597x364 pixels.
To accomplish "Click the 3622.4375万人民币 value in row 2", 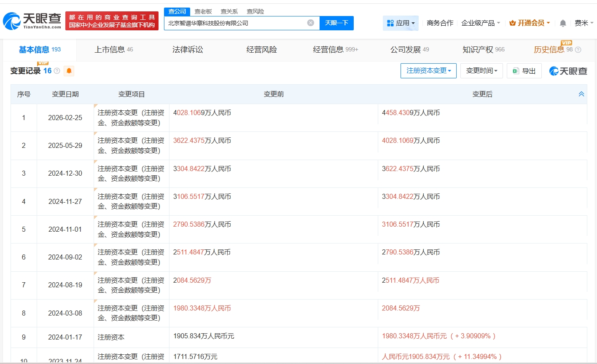I will [202, 141].
